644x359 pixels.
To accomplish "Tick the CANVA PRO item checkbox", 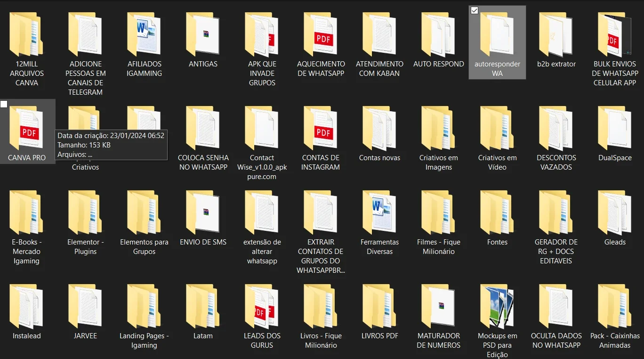I will [x=4, y=104].
